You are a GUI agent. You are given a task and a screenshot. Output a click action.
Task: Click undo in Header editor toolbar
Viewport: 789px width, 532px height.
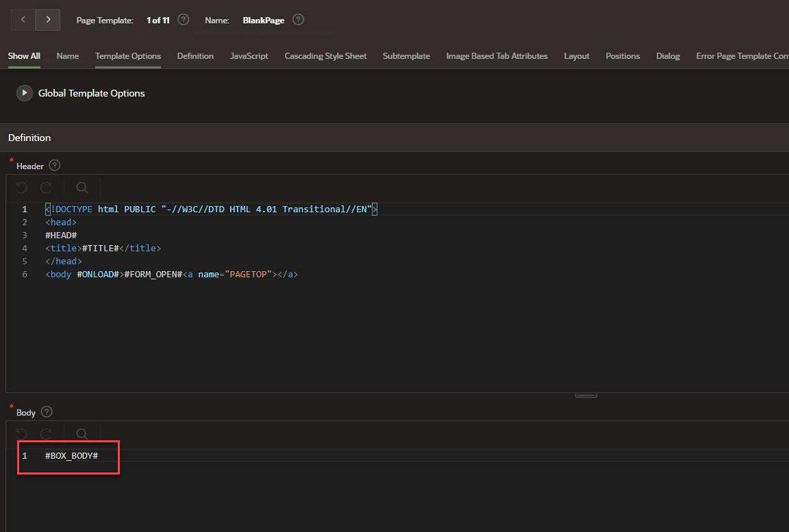[x=22, y=188]
